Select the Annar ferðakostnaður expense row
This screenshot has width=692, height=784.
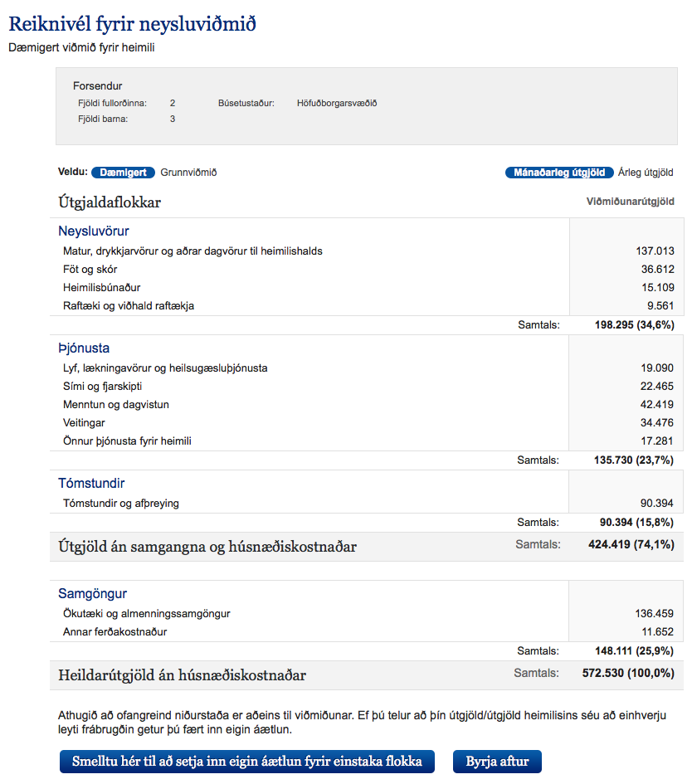point(117,632)
